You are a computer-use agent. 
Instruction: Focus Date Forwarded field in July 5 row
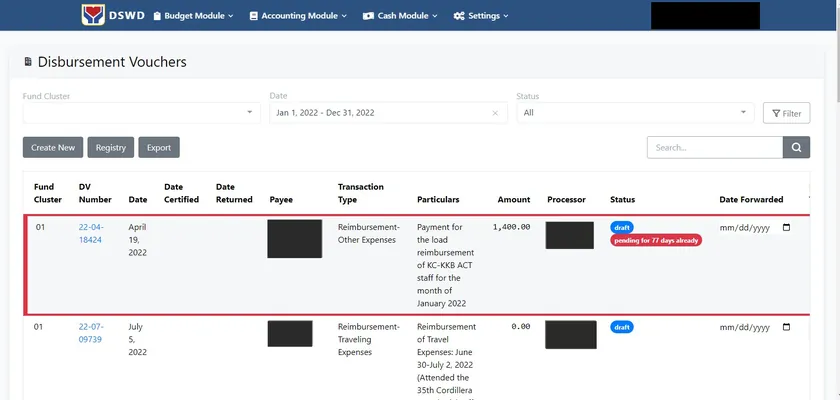(x=755, y=327)
